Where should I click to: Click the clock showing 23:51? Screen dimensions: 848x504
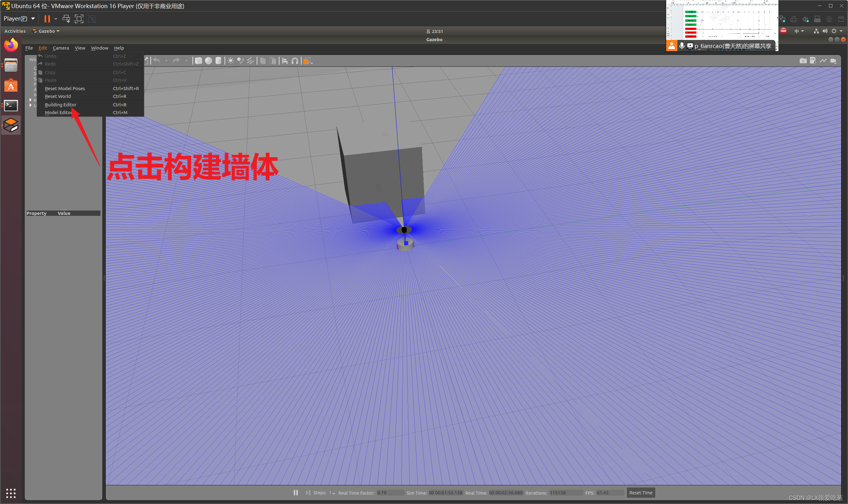[x=434, y=31]
